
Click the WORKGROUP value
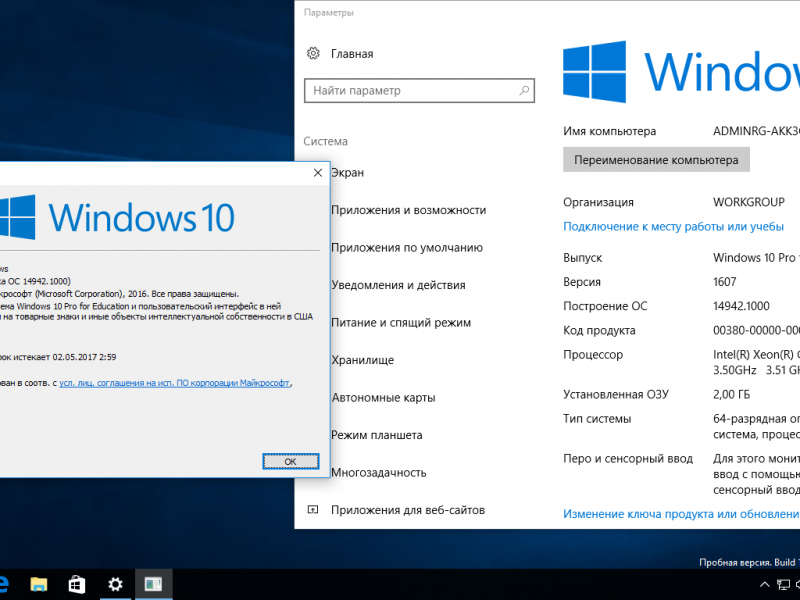coord(749,202)
